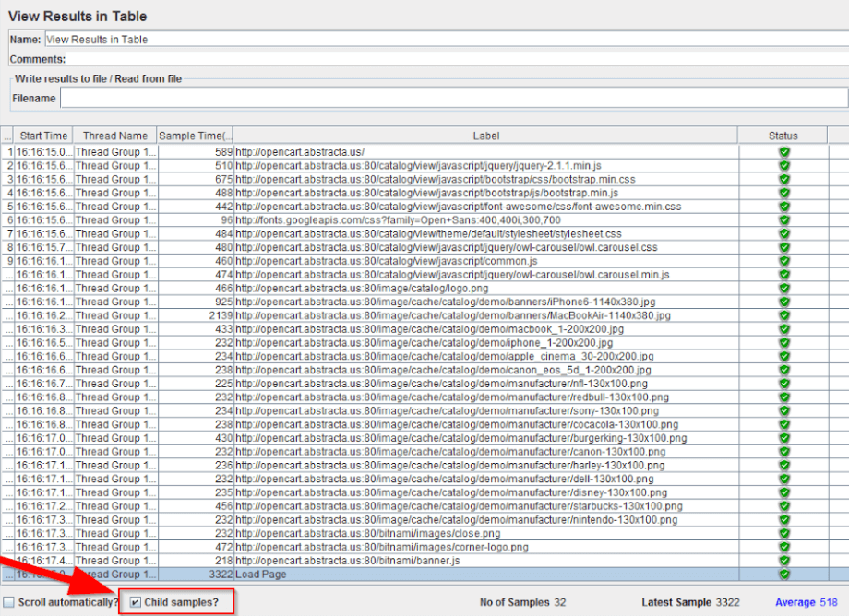Enable the Scroll automatically checkbox

[x=11, y=600]
